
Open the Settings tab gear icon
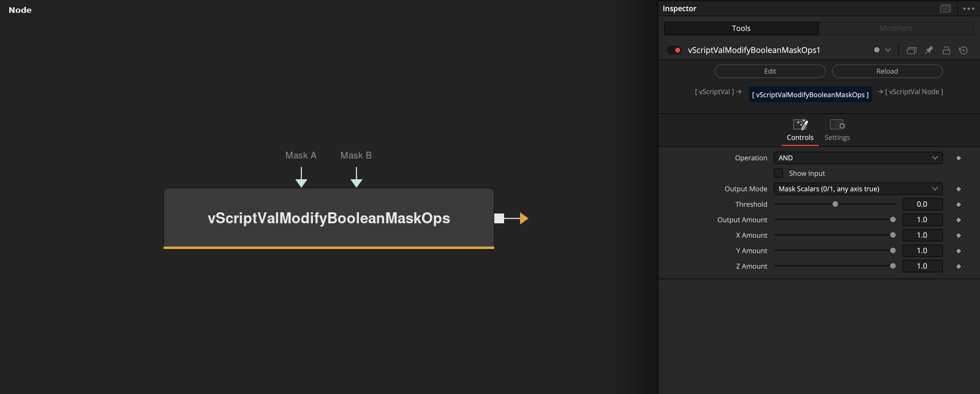[x=837, y=125]
